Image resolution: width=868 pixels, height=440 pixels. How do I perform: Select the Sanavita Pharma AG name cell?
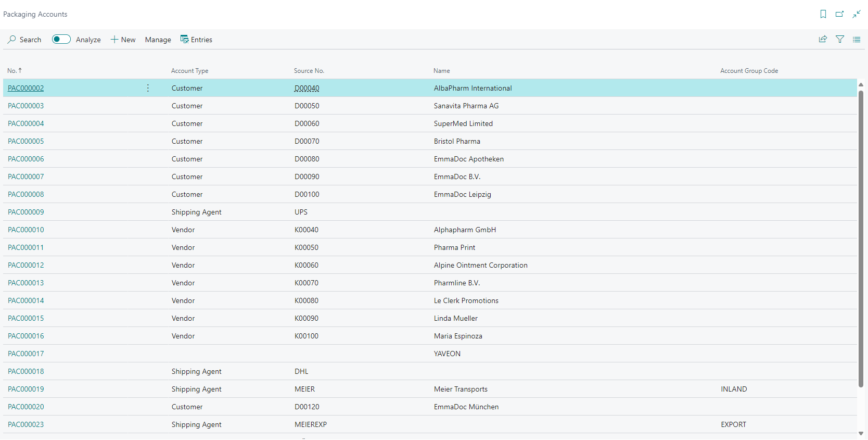click(x=466, y=106)
